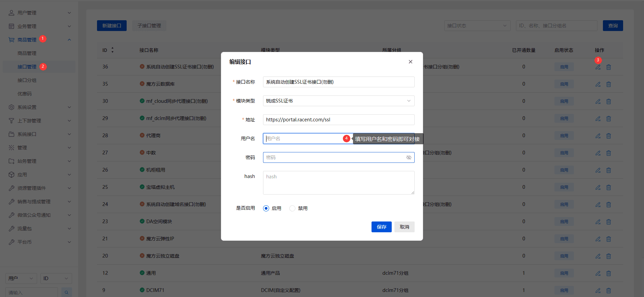Image resolution: width=644 pixels, height=297 pixels.
Task: Click the 保存 button
Action: tap(382, 227)
